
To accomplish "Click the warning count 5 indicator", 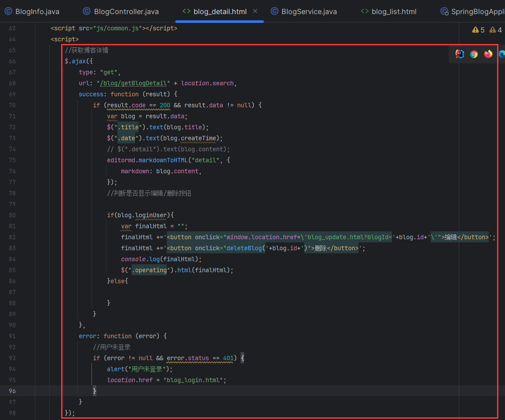I will tap(478, 30).
